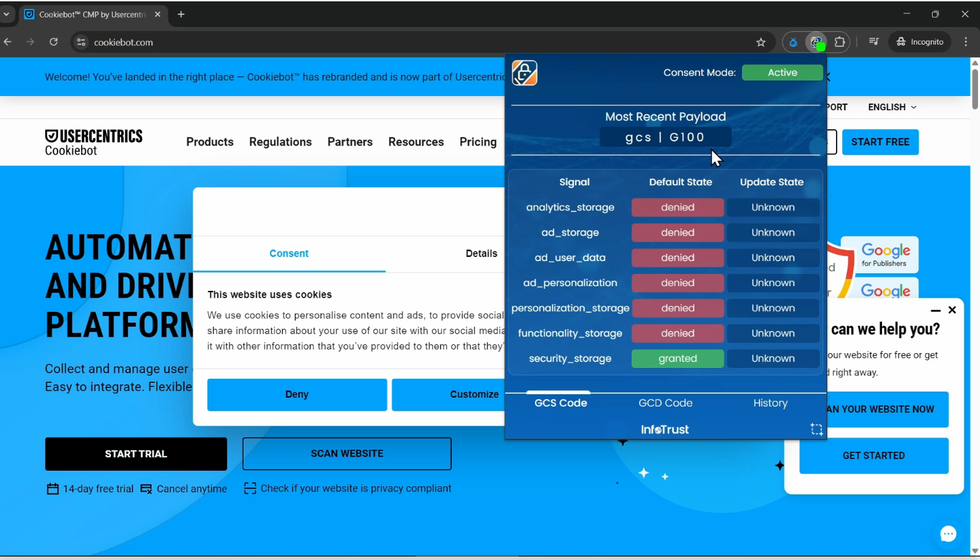The width and height of the screenshot is (980, 560).
Task: Open a new tab with plus
Action: [181, 14]
